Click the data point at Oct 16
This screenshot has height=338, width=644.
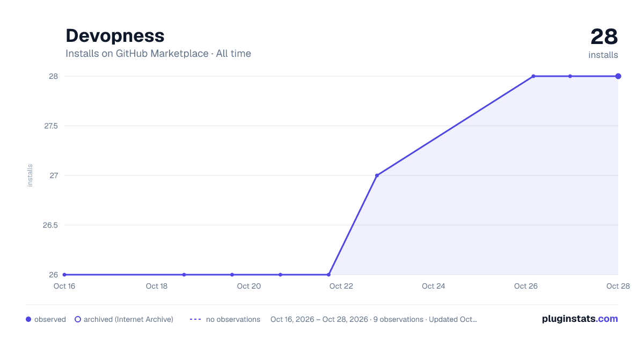click(64, 275)
